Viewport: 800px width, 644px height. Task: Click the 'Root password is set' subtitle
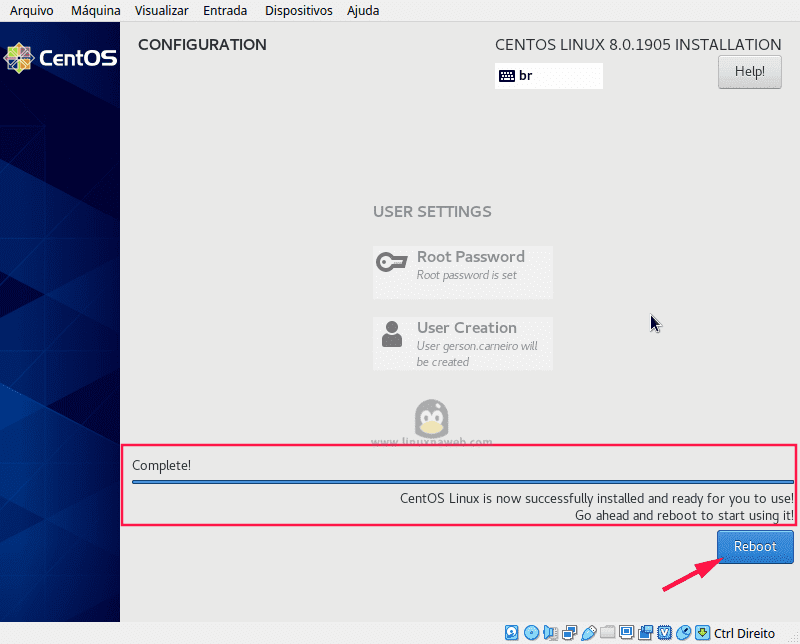(466, 276)
